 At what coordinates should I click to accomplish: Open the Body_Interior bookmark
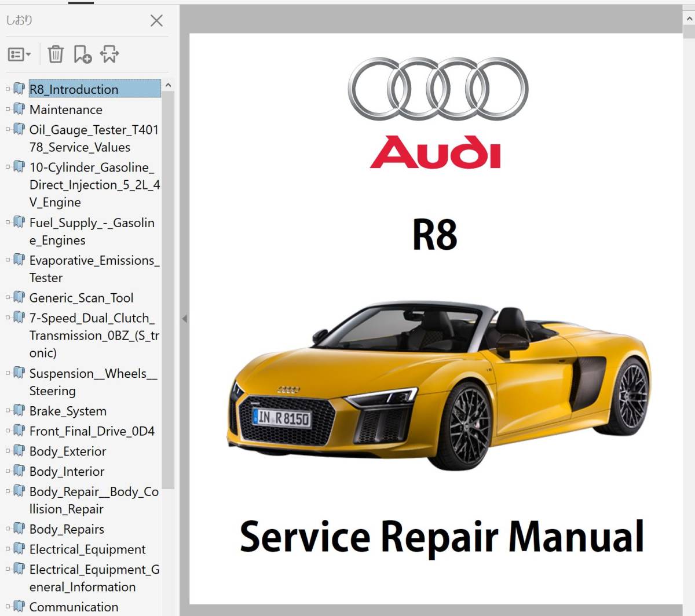[x=67, y=472]
